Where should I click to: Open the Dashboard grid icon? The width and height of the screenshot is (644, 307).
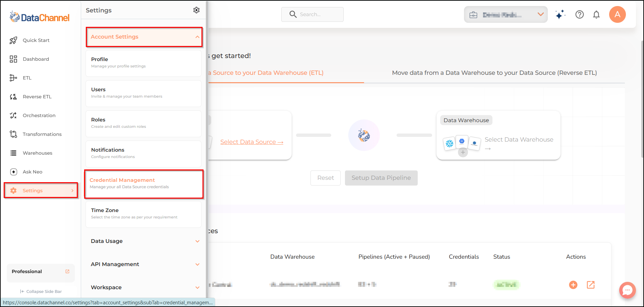click(13, 59)
